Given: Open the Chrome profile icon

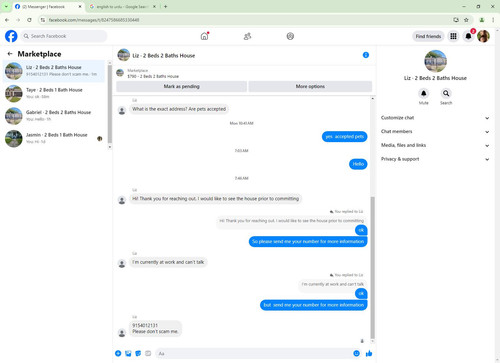Looking at the screenshot, I should [482, 20].
